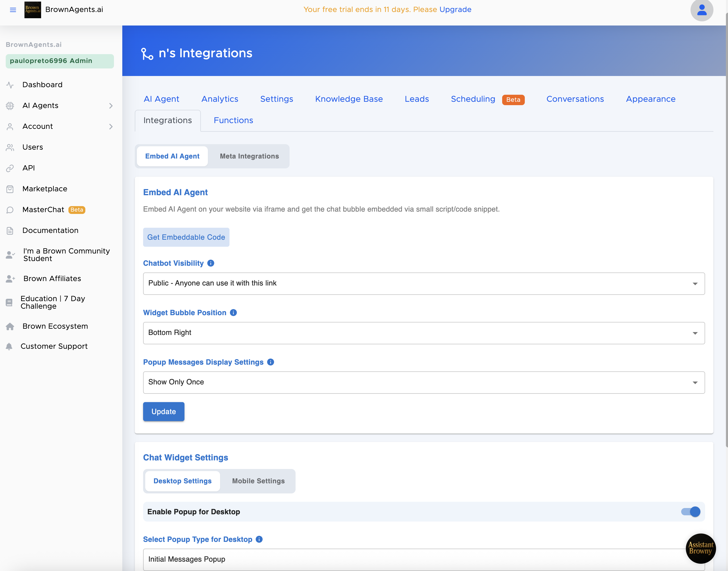728x571 pixels.
Task: Toggle Enable Popup for Desktop switch
Action: tap(691, 511)
